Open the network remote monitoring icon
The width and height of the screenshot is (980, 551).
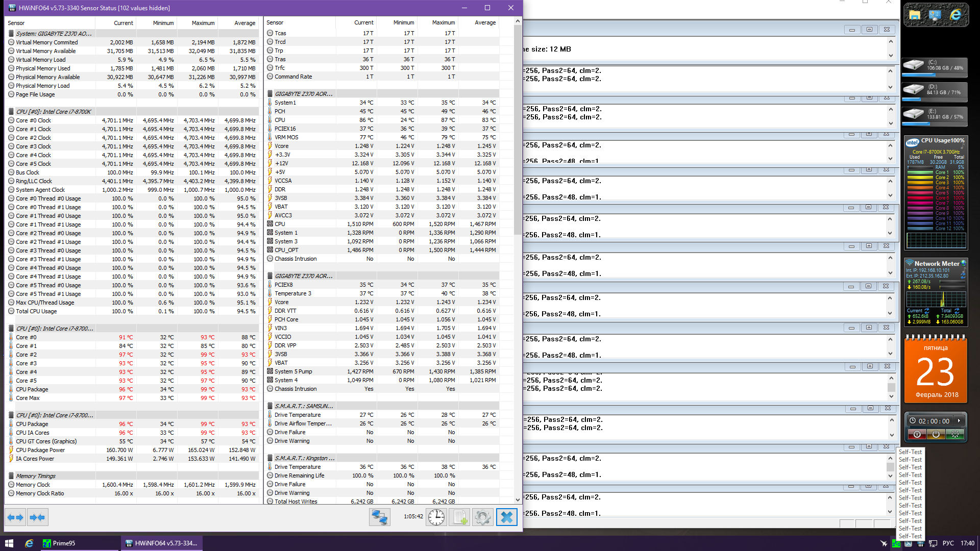(379, 517)
